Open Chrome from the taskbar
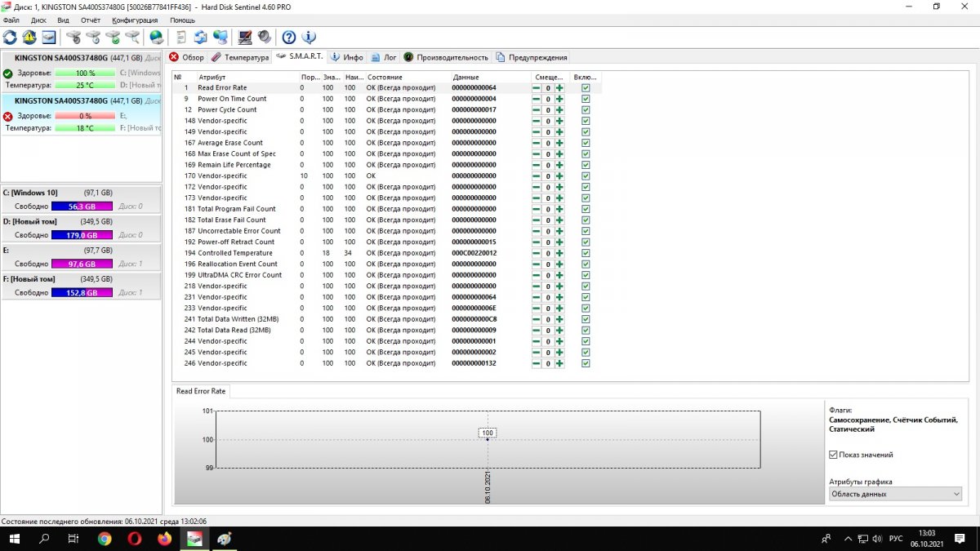This screenshot has width=980, height=551. 105,539
